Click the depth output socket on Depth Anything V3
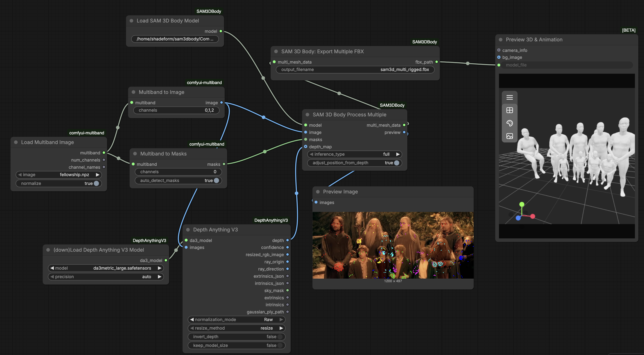The width and height of the screenshot is (644, 355). [x=287, y=240]
